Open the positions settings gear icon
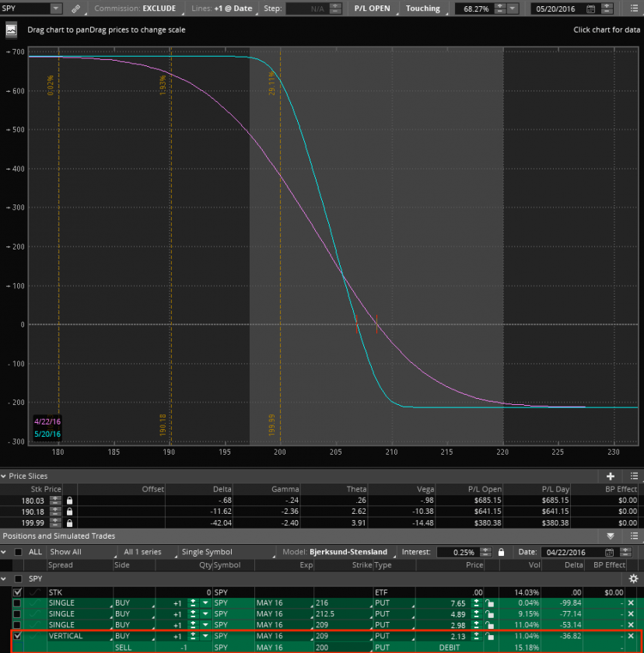644x653 pixels. pos(633,579)
